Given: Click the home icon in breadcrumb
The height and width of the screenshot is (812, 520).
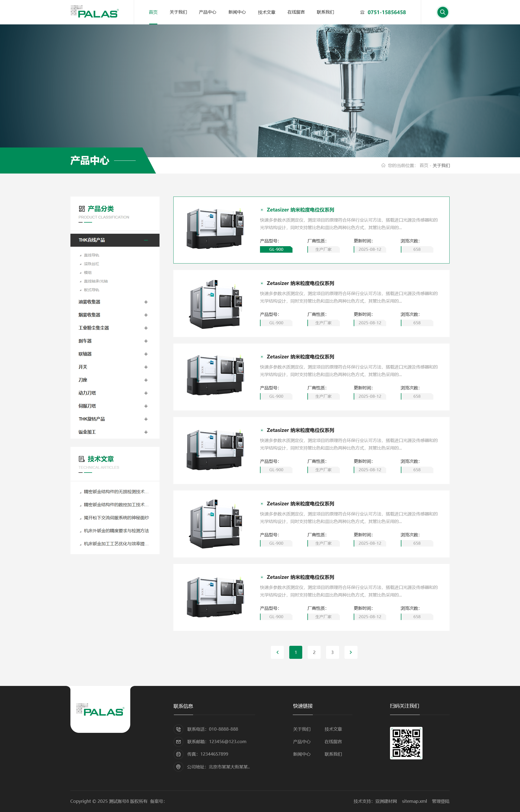Looking at the screenshot, I should pos(383,165).
